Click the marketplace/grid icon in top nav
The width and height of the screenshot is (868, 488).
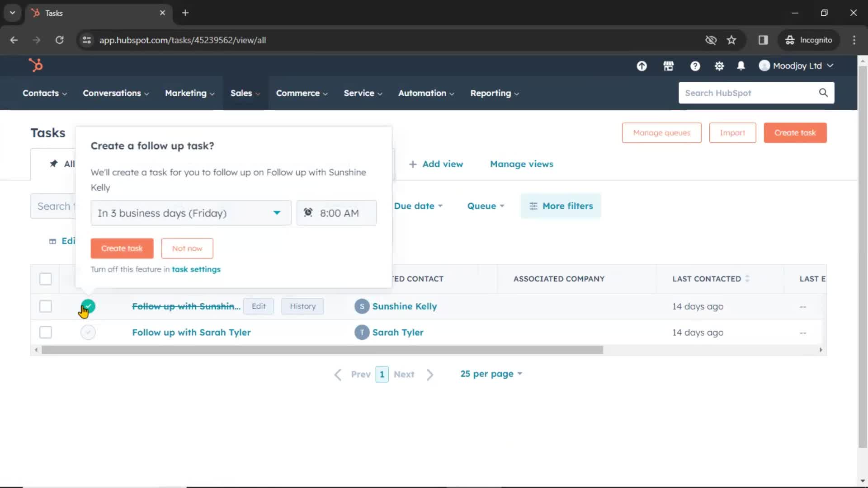pyautogui.click(x=669, y=66)
